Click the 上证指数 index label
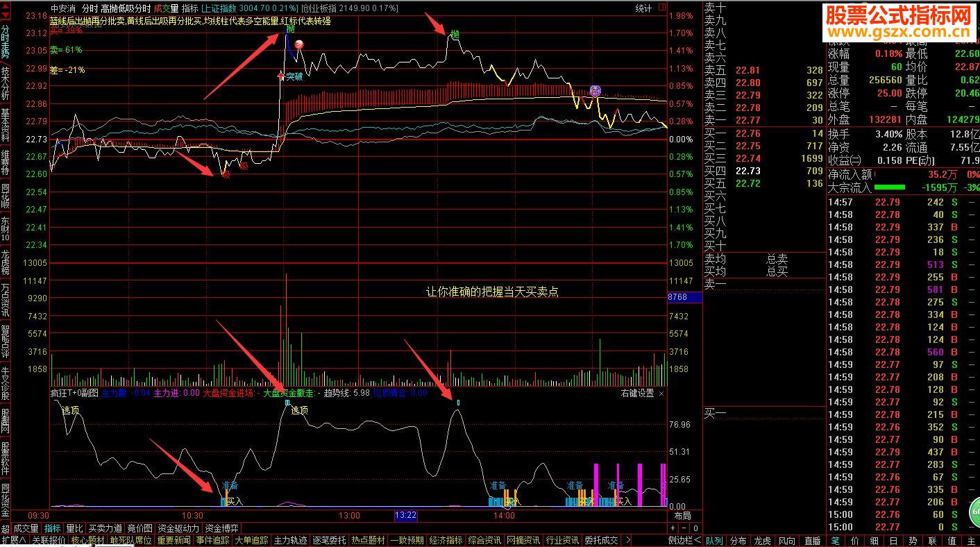 click(219, 8)
